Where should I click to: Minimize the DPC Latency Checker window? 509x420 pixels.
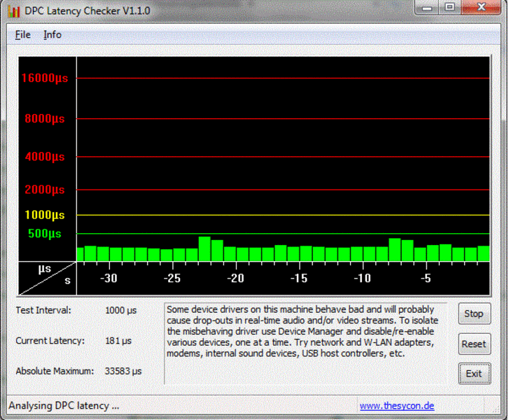[427, 7]
